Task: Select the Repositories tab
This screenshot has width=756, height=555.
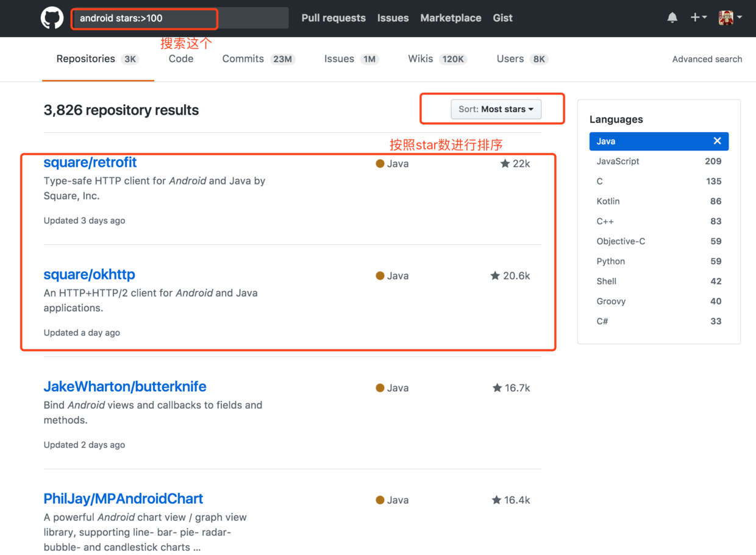Action: coord(98,59)
